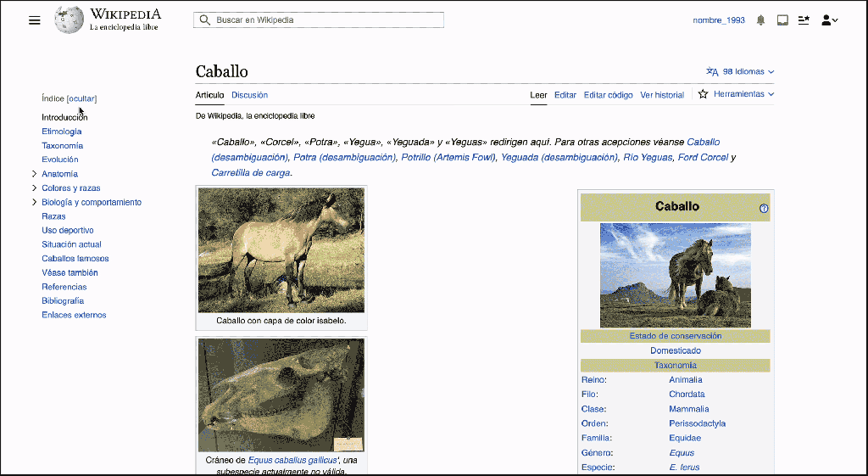Select the Leer tab
Image resolution: width=868 pixels, height=476 pixels.
538,95
